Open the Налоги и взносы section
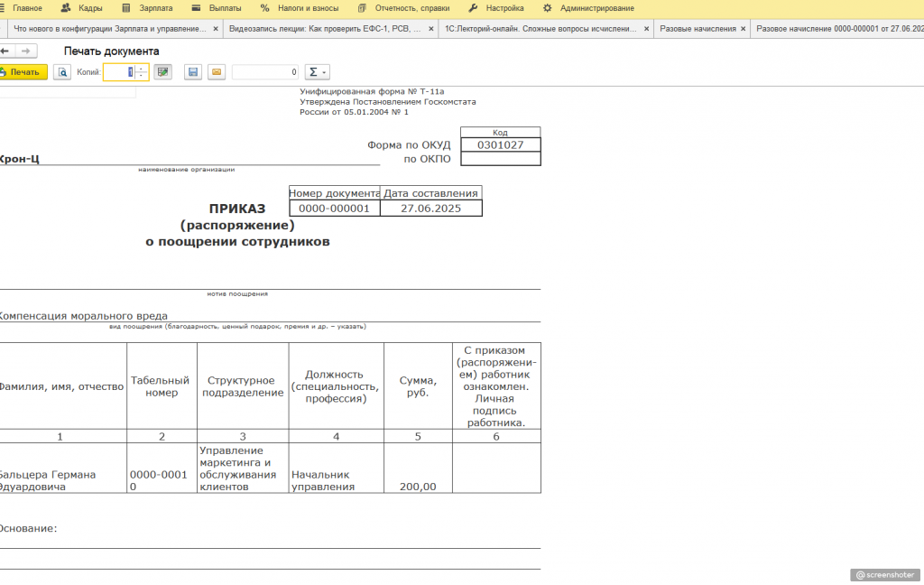The image size is (924, 585). click(x=309, y=8)
